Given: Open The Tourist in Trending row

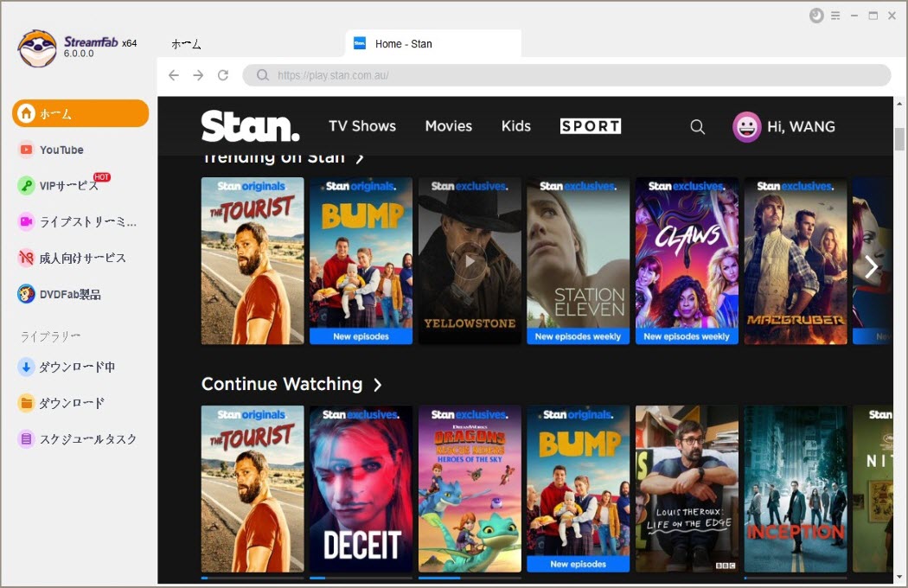Looking at the screenshot, I should [x=253, y=260].
